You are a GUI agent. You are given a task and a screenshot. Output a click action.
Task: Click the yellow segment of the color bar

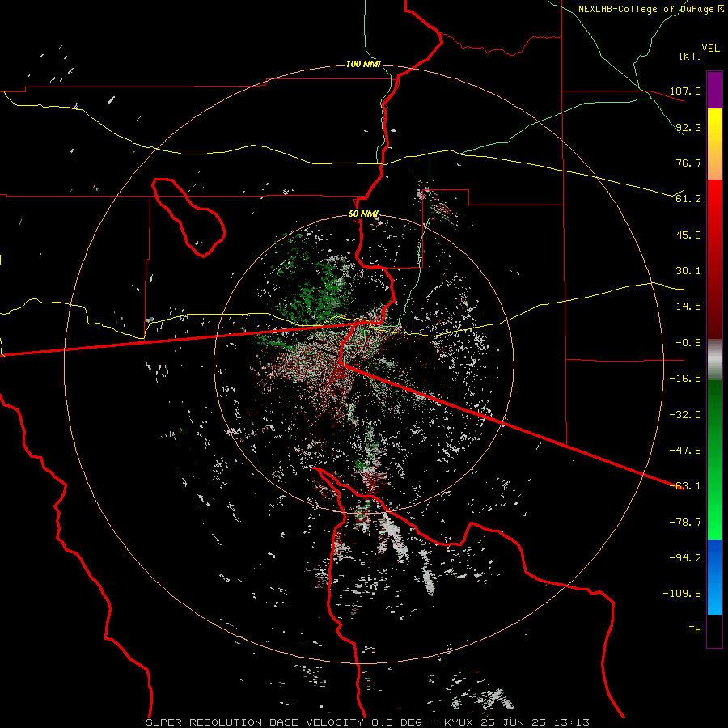tap(714, 125)
